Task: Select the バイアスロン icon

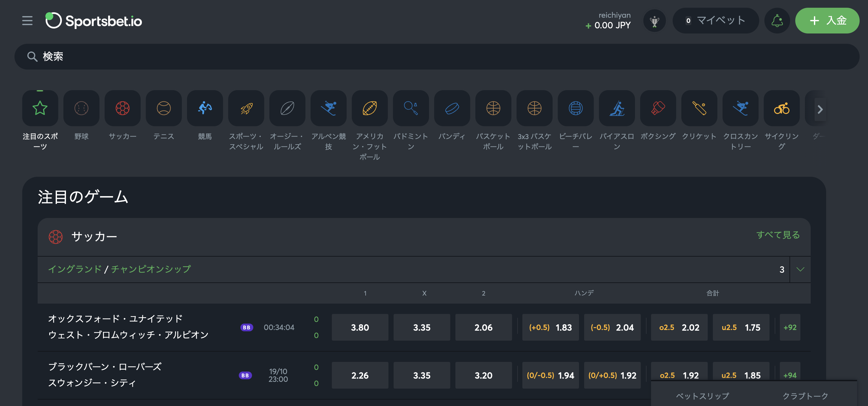Action: pyautogui.click(x=617, y=108)
